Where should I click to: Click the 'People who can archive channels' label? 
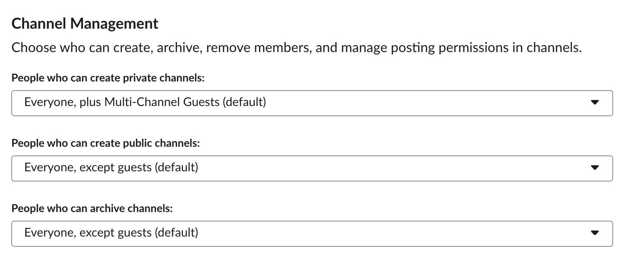click(x=92, y=208)
